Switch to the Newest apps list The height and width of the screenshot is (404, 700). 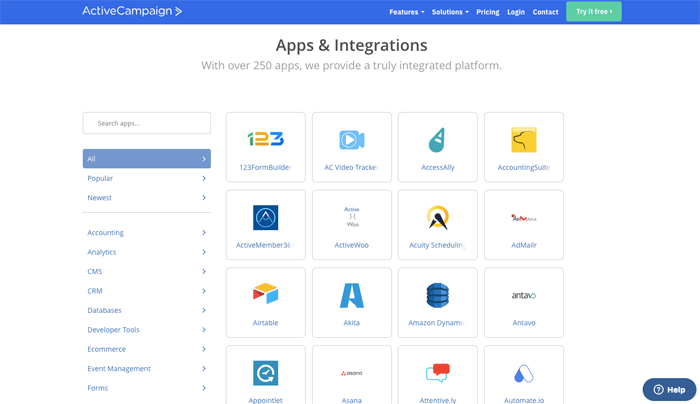pos(146,198)
